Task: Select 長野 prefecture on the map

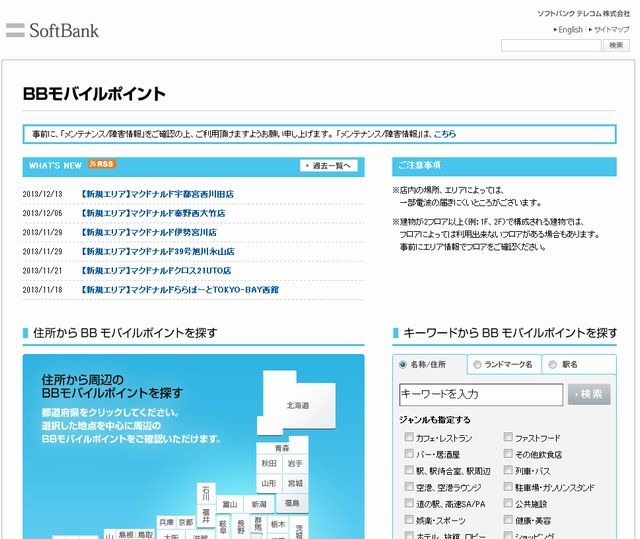Action: (241, 527)
